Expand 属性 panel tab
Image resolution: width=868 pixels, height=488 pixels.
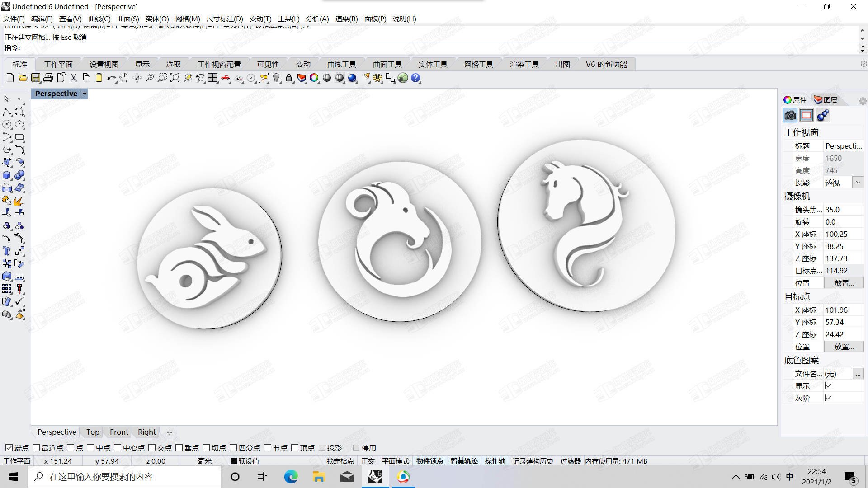point(799,99)
